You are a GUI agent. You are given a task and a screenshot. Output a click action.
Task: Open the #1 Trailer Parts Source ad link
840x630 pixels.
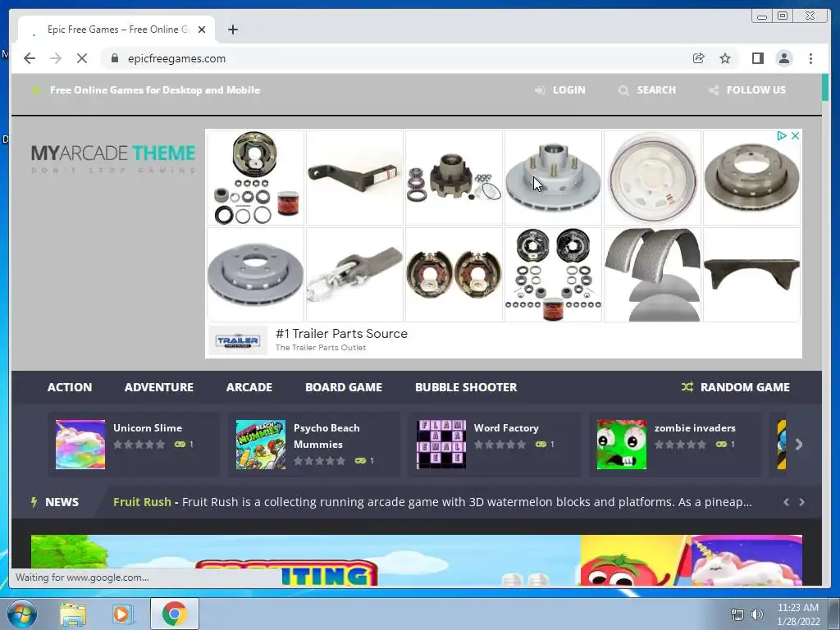click(341, 333)
